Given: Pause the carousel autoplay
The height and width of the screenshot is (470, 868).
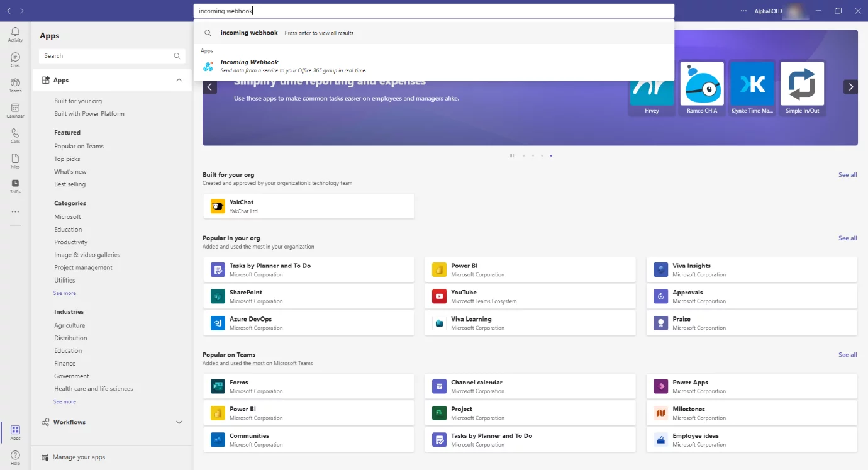Looking at the screenshot, I should coord(512,155).
